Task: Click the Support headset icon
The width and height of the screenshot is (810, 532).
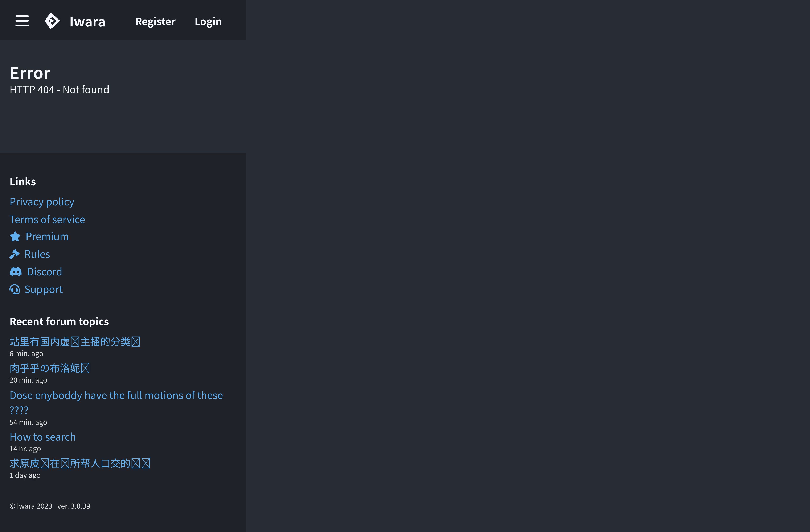Action: coord(14,290)
